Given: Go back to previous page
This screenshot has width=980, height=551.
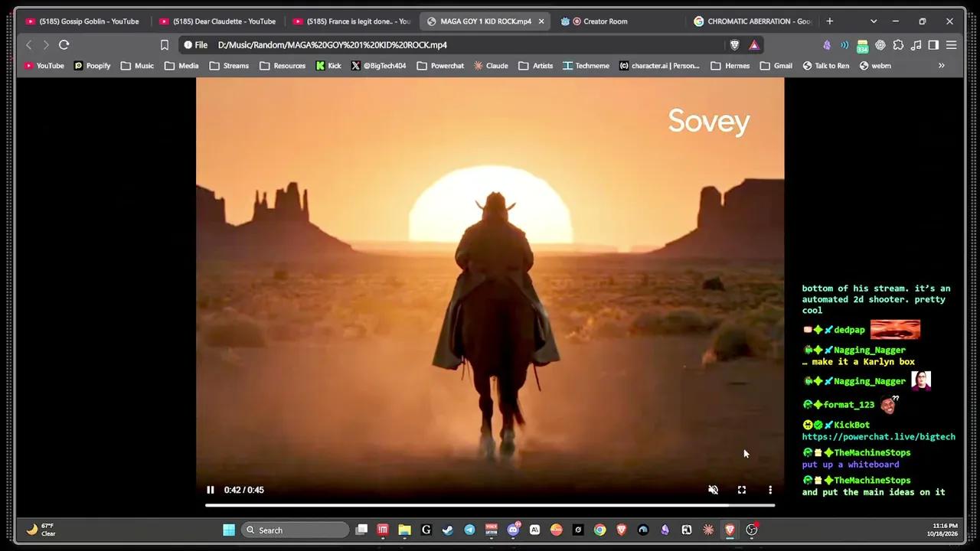Looking at the screenshot, I should pyautogui.click(x=29, y=45).
